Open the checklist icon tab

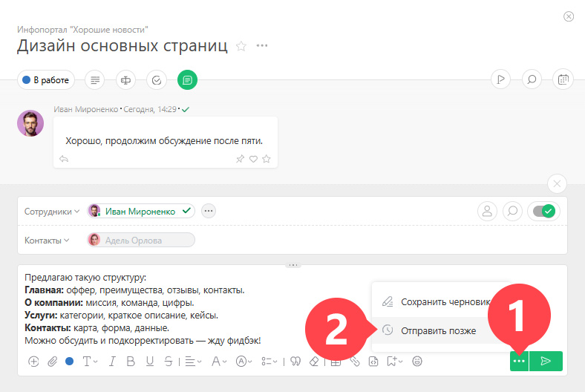click(x=157, y=80)
